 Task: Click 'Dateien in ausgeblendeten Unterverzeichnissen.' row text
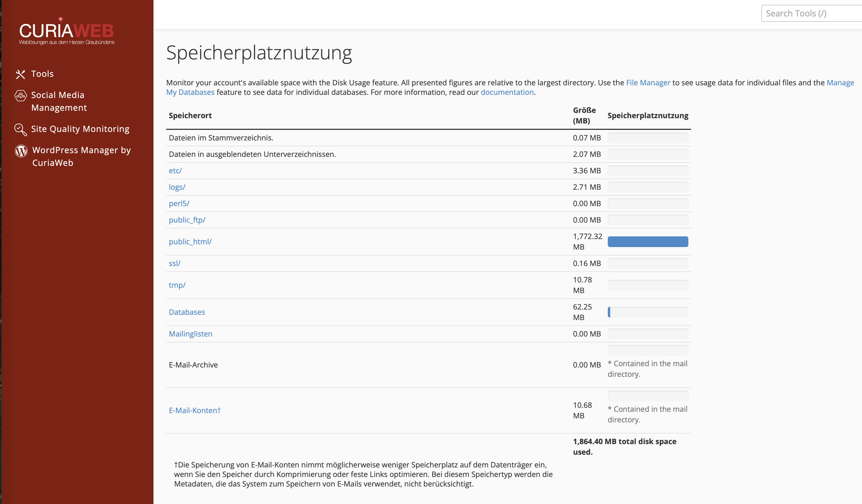[252, 154]
